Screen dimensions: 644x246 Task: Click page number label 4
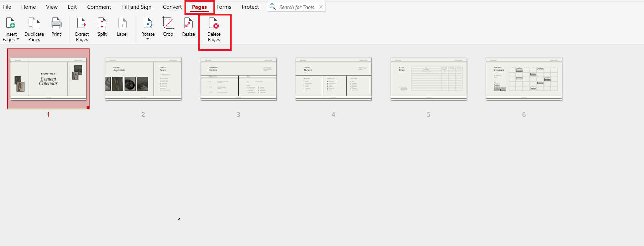(x=333, y=114)
